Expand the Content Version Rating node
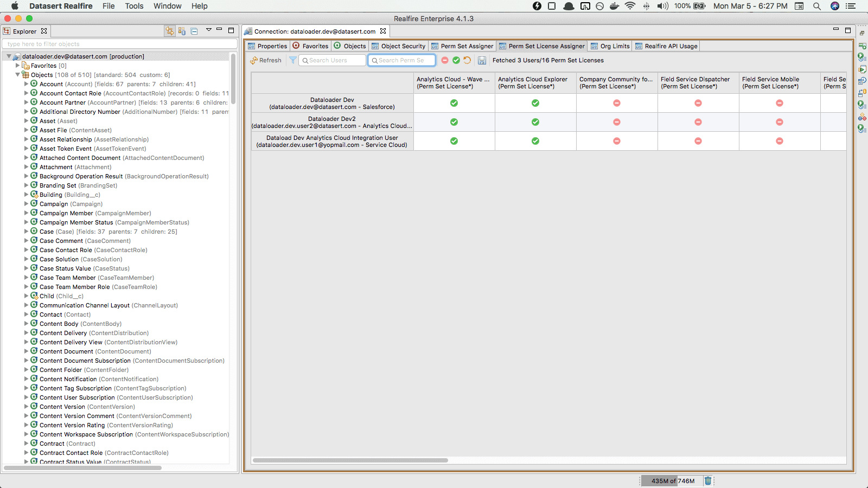Screen dimensions: 868x488 coord(26,425)
